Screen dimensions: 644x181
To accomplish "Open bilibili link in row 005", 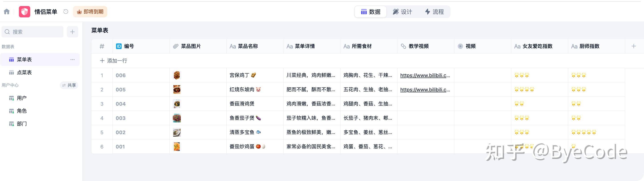I will click(x=425, y=90).
